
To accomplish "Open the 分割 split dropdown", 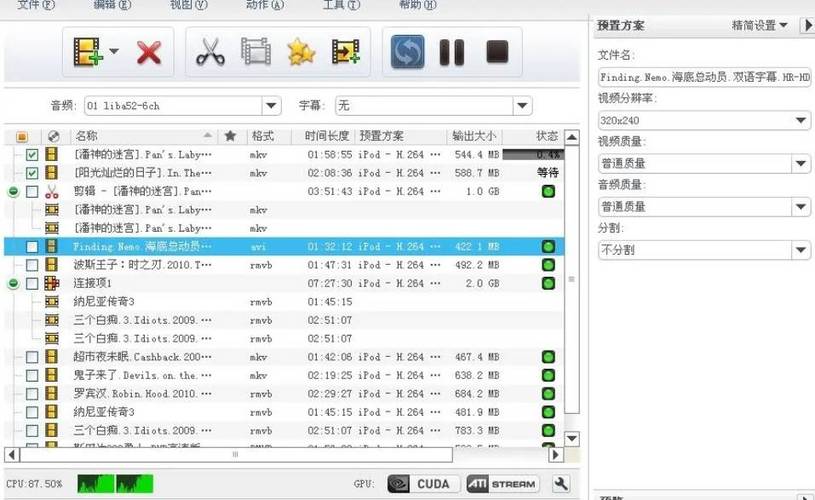I will pyautogui.click(x=801, y=250).
